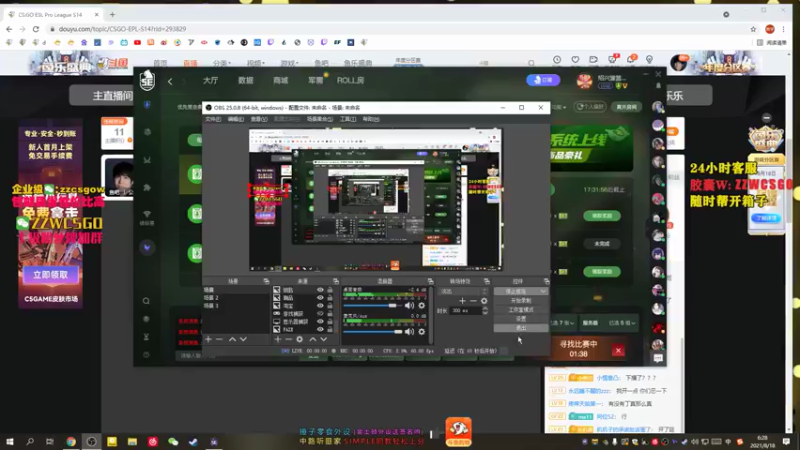Image resolution: width=800 pixels, height=450 pixels.
Task: Click the 立即领取 button in left ad
Action: pos(51,275)
